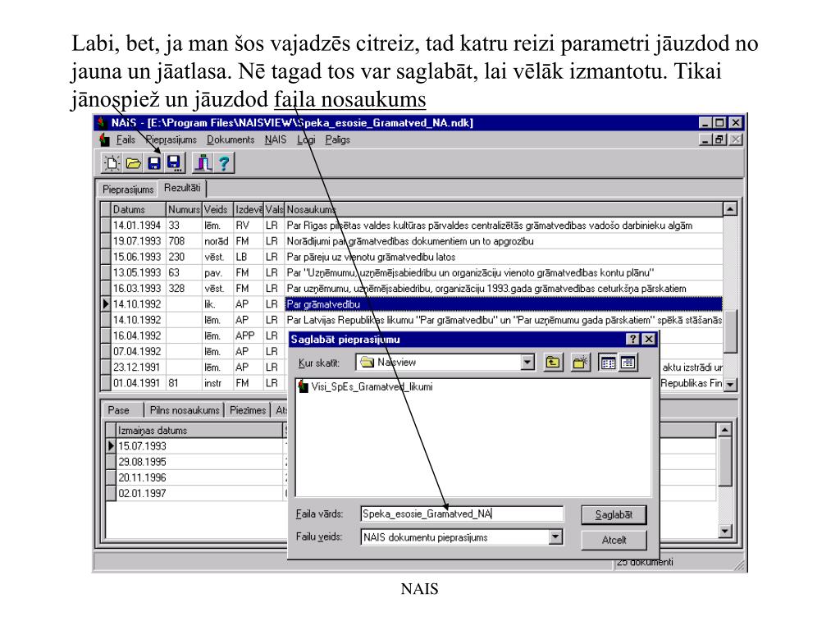Click the New query toolbar icon
Screen dimensions: 840x630
click(112, 163)
